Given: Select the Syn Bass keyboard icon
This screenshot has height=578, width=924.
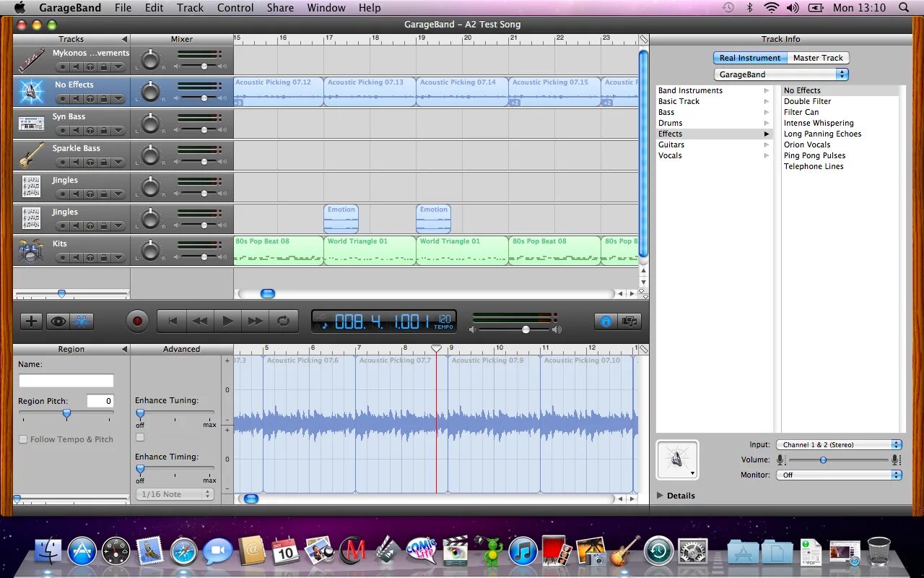Looking at the screenshot, I should 31,124.
